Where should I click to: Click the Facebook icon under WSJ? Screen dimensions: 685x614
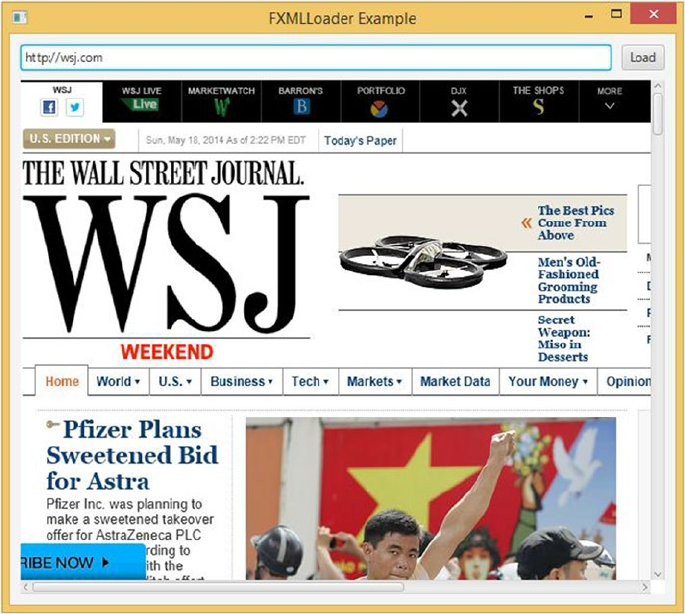click(49, 107)
